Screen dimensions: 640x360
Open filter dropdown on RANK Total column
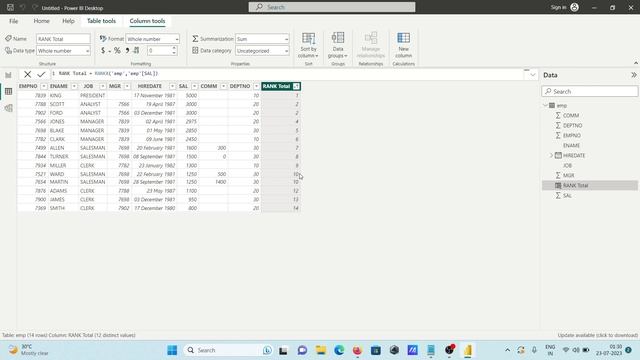click(296, 86)
